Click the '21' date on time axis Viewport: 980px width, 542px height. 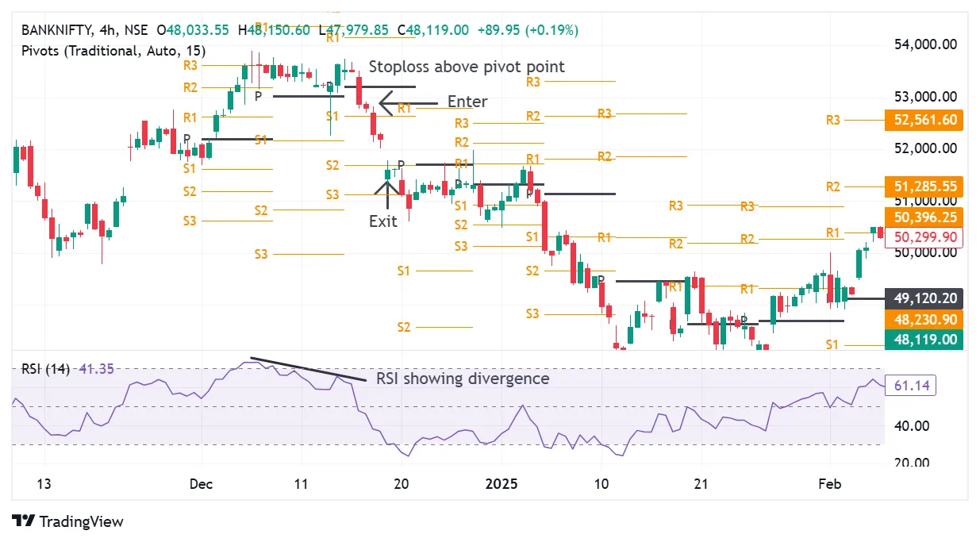point(701,484)
